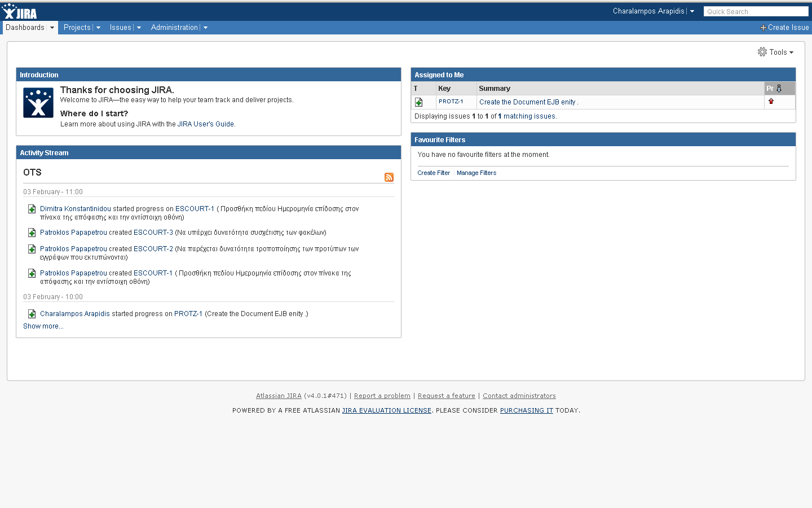Expand the Dashboards dropdown arrow

pos(52,28)
